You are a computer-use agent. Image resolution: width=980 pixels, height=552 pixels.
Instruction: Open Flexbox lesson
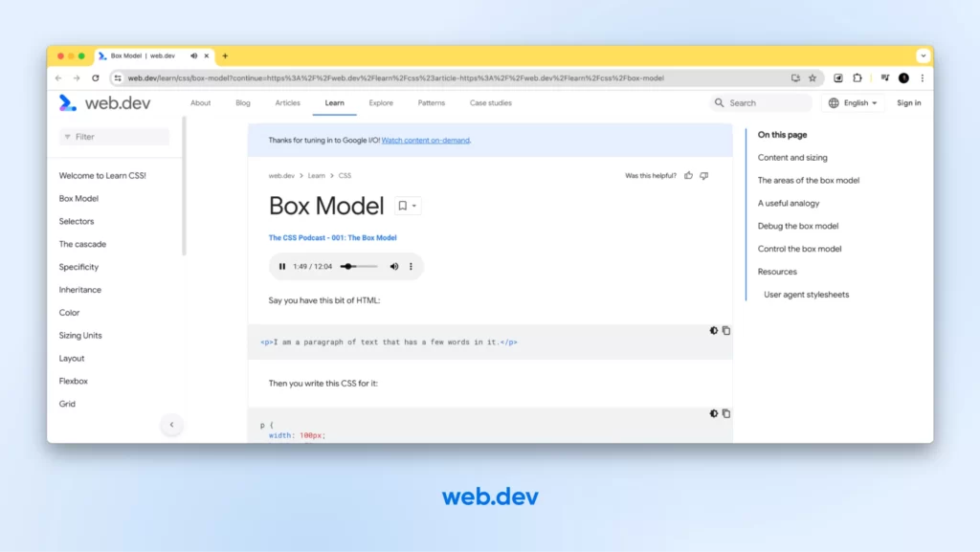click(x=73, y=381)
